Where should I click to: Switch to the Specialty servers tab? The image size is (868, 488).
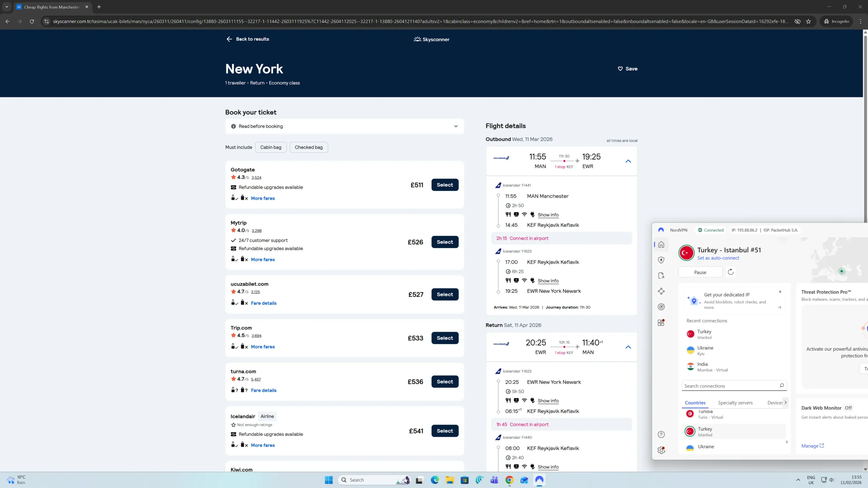pos(735,403)
